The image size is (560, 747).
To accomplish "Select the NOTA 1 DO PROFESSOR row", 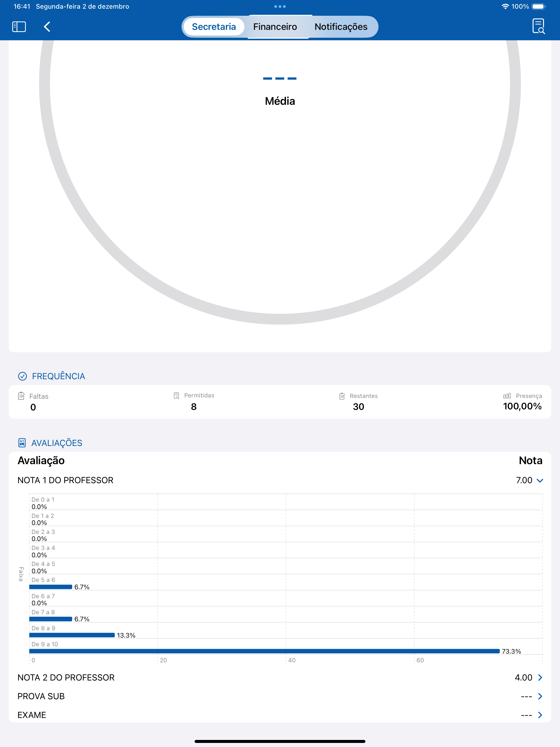I will (x=280, y=480).
